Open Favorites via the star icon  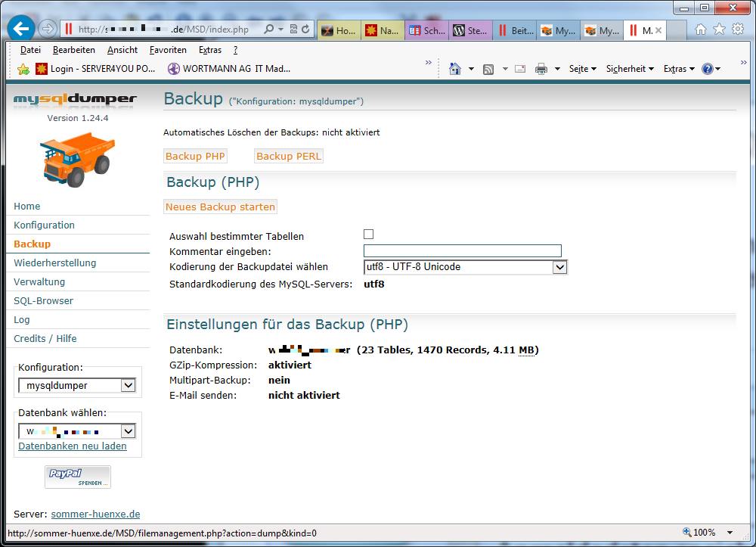[719, 28]
